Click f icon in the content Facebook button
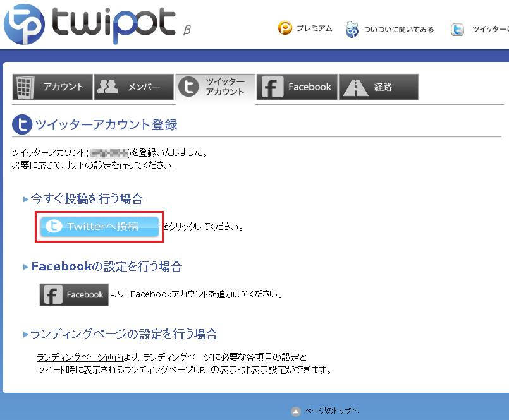Image resolution: width=509 pixels, height=420 pixels. point(53,295)
